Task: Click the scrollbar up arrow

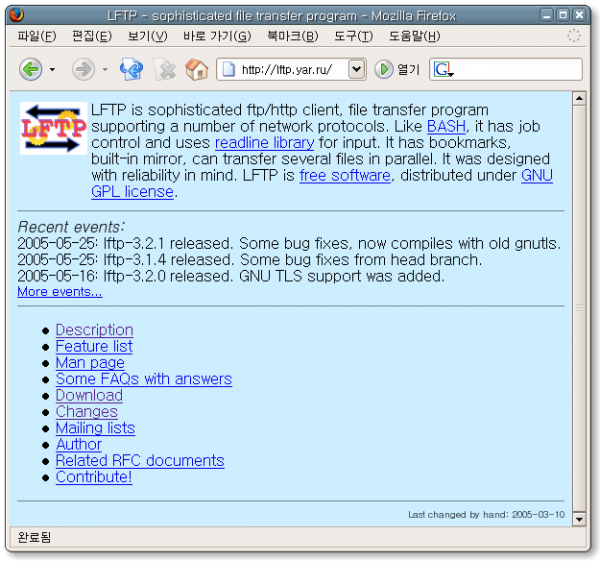Action: (x=579, y=98)
